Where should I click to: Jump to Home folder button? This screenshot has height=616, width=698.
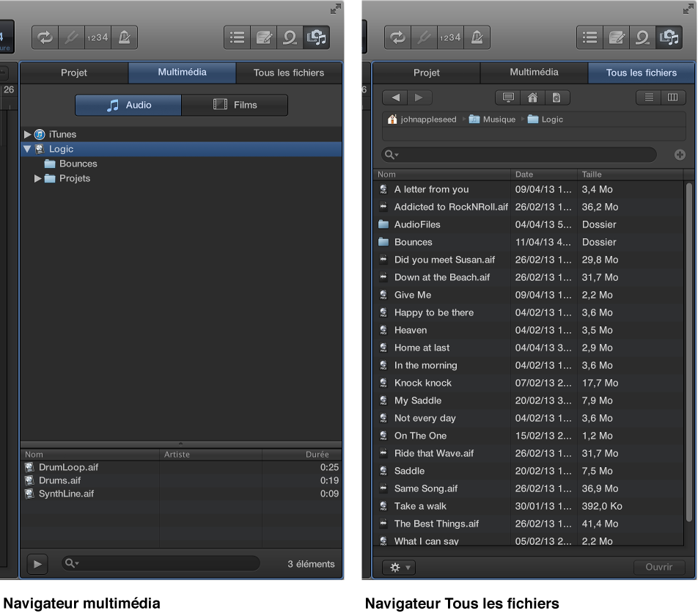[x=532, y=98]
